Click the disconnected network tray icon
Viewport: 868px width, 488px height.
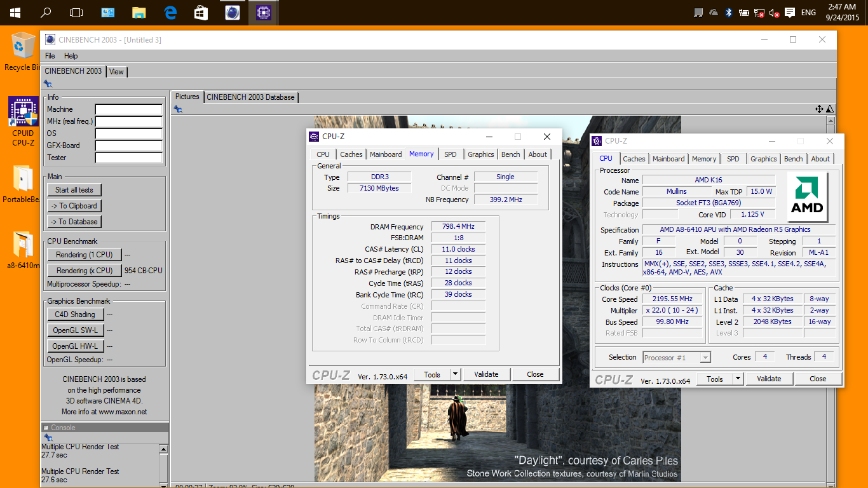759,12
